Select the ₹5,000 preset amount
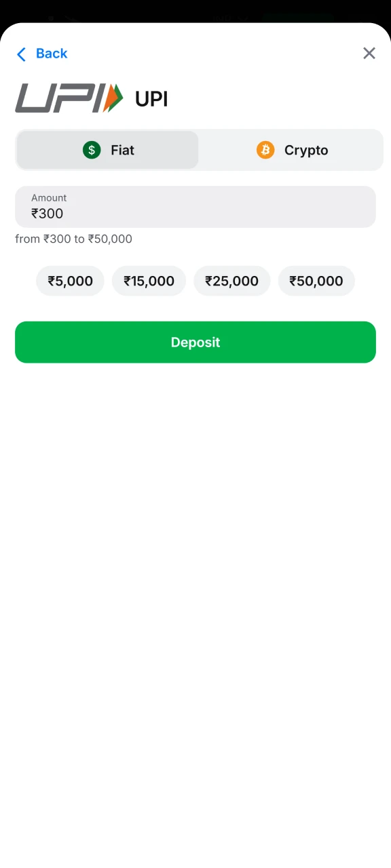 [x=70, y=280]
